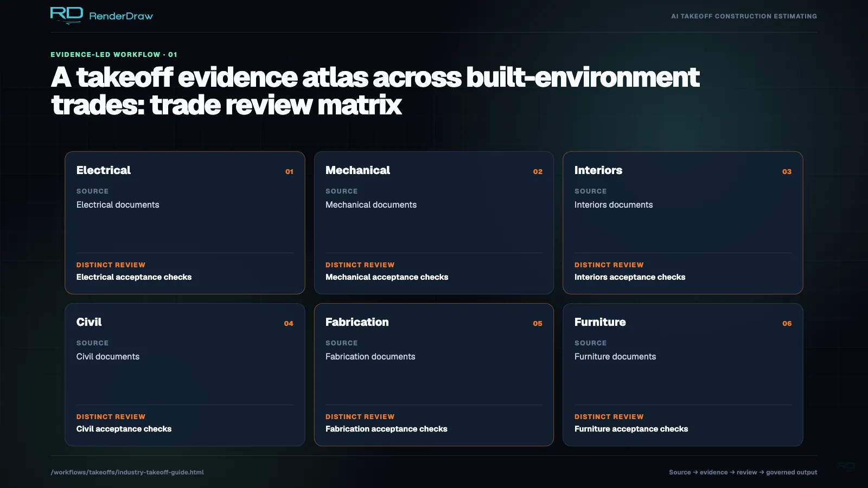Screen dimensions: 868x488
Task: Open the Electrical trade card title
Action: [104, 170]
